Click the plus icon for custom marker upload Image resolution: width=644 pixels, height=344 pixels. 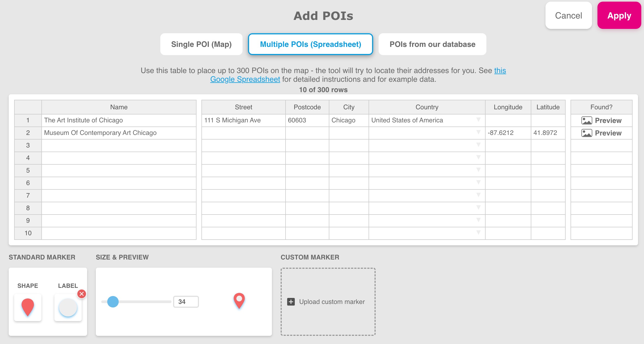(x=291, y=302)
